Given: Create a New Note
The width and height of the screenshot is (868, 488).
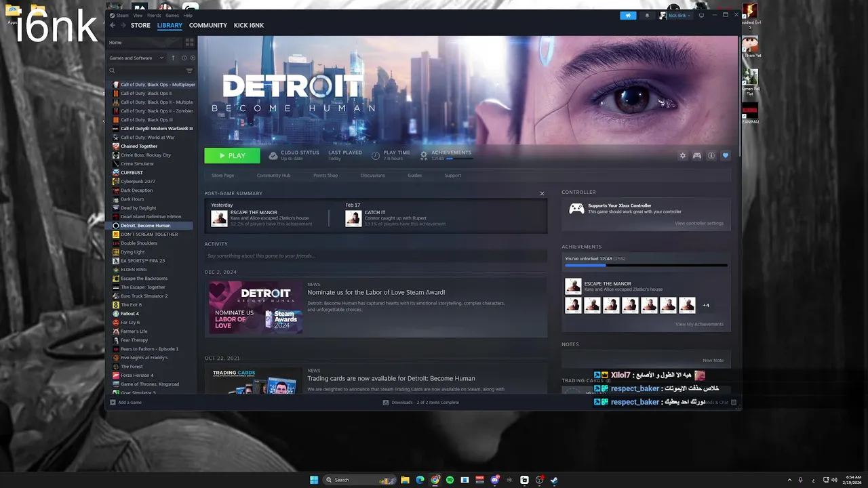Looking at the screenshot, I should [x=713, y=361].
